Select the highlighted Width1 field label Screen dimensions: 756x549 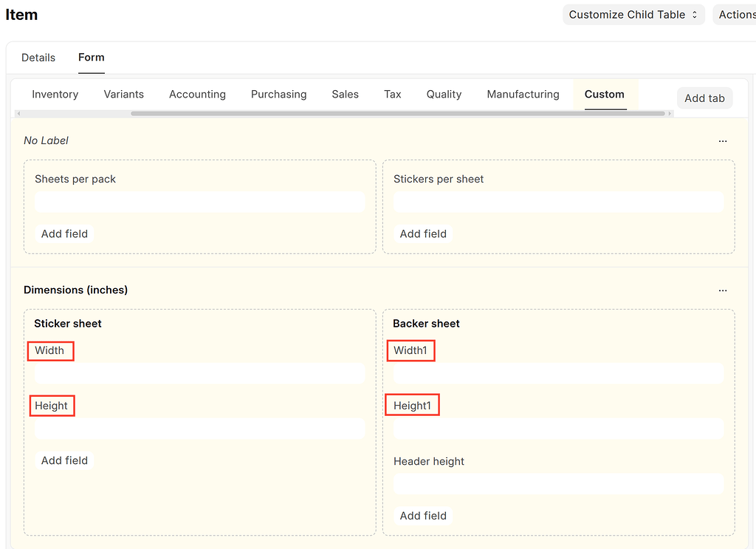coord(410,350)
